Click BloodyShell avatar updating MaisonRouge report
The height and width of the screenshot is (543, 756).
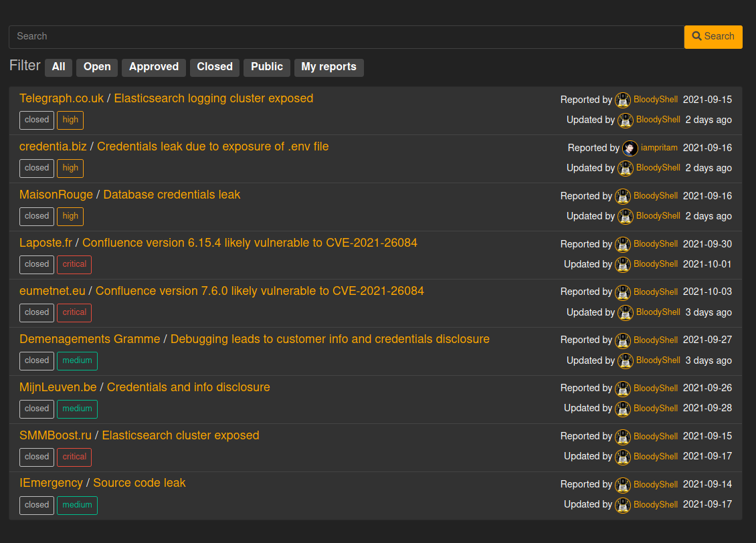coord(626,217)
